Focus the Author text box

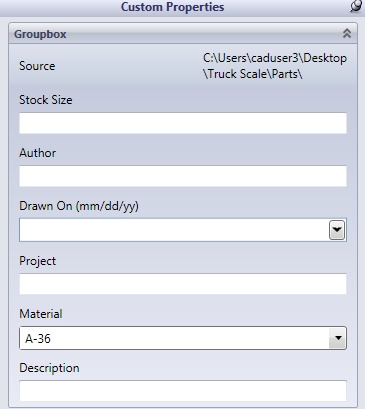pos(183,176)
